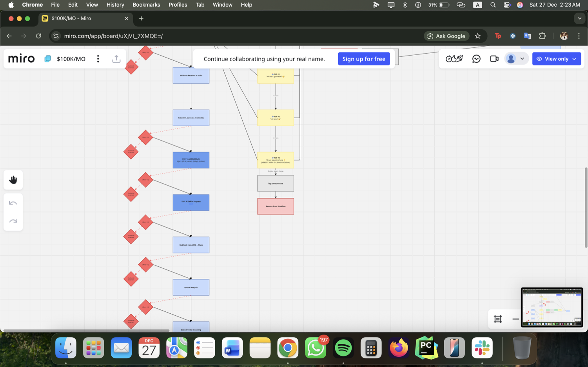Select the FUP #1 yellow note
588x367 pixels.
tap(276, 75)
